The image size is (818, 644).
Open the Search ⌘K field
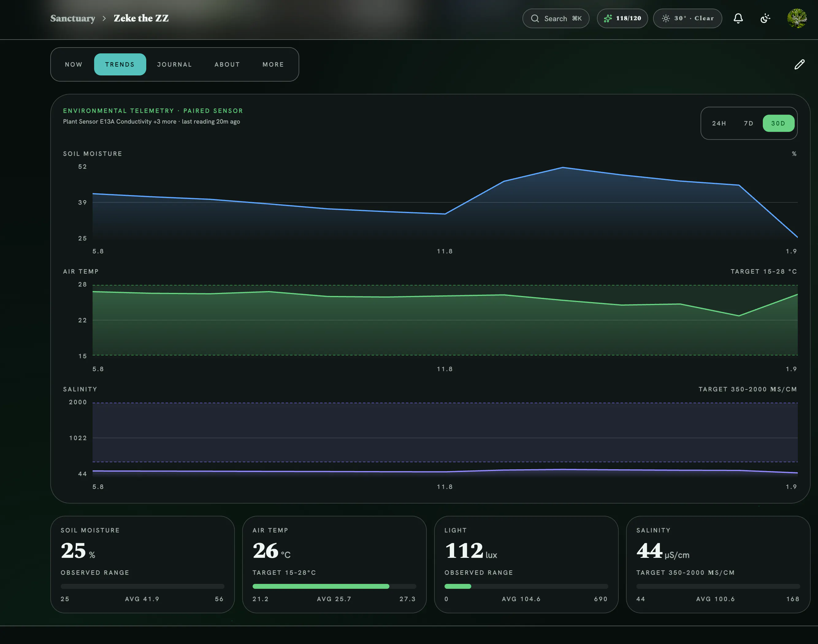click(x=556, y=18)
